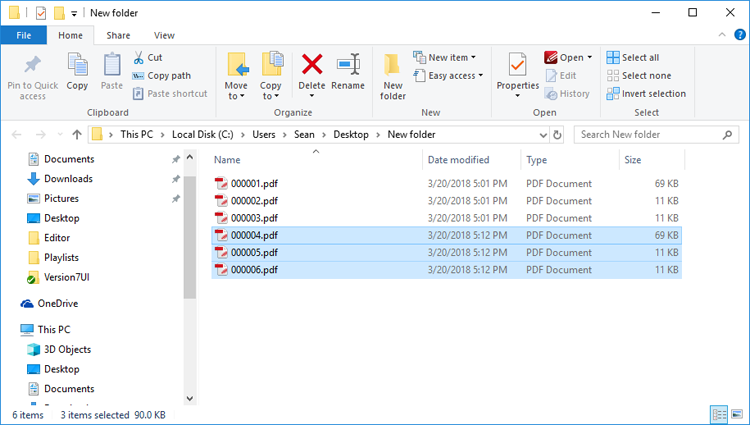Click Sean in the address breadcrumb
The height and width of the screenshot is (425, 750).
pyautogui.click(x=304, y=135)
